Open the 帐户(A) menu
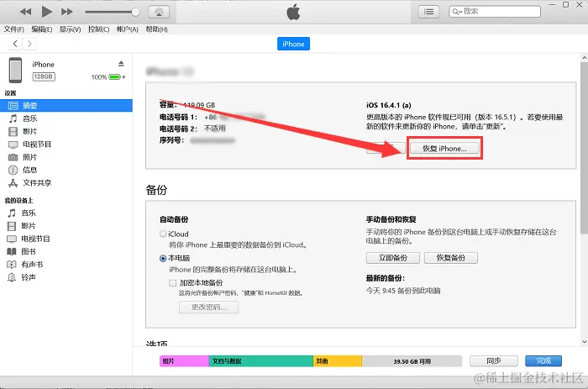The width and height of the screenshot is (588, 389). click(128, 29)
